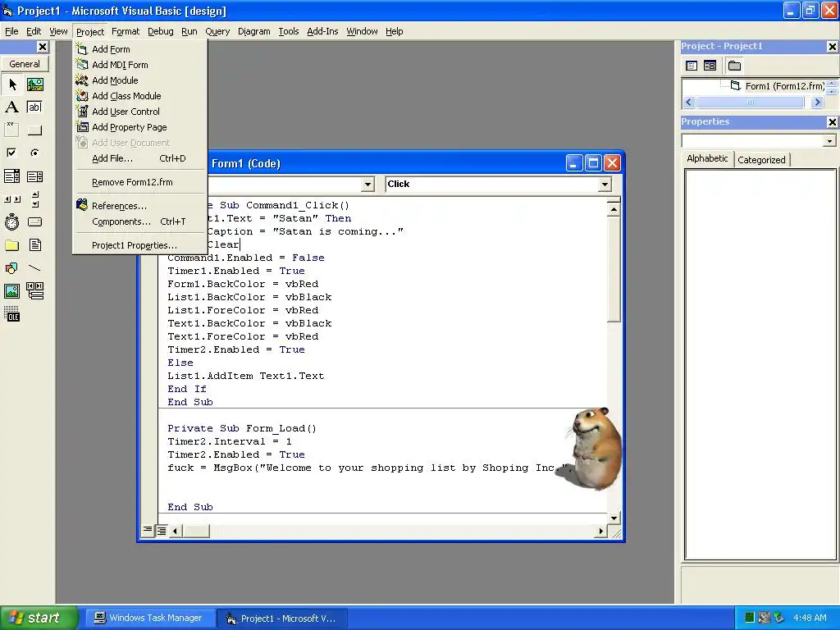Pick the Data control tool

click(34, 291)
